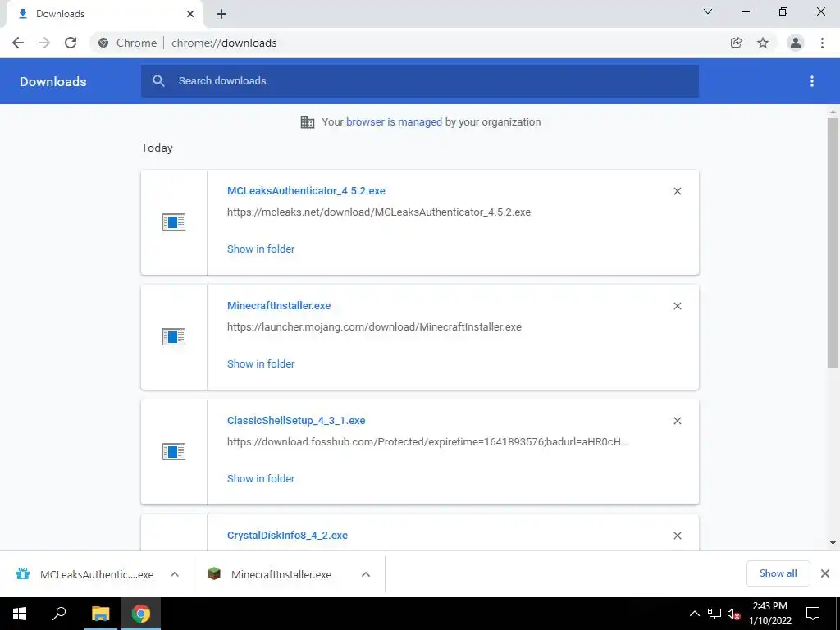
Task: Click the browser back arrow
Action: [x=18, y=43]
